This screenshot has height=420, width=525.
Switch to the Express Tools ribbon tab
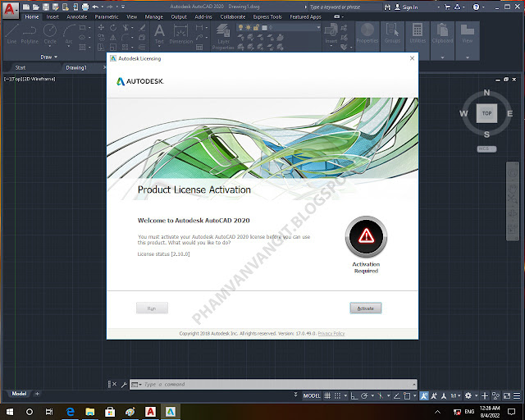click(x=267, y=16)
